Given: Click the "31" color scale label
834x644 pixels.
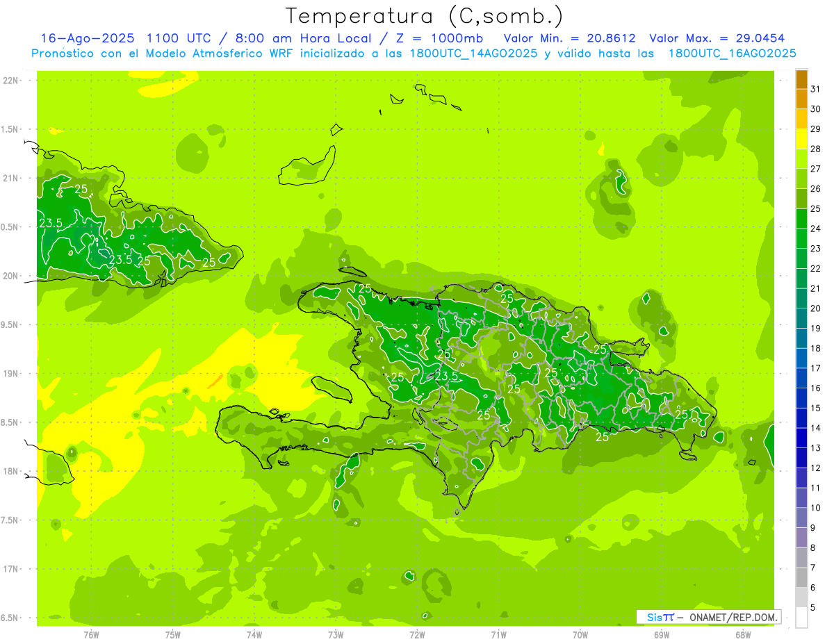Looking at the screenshot, I should click(816, 89).
